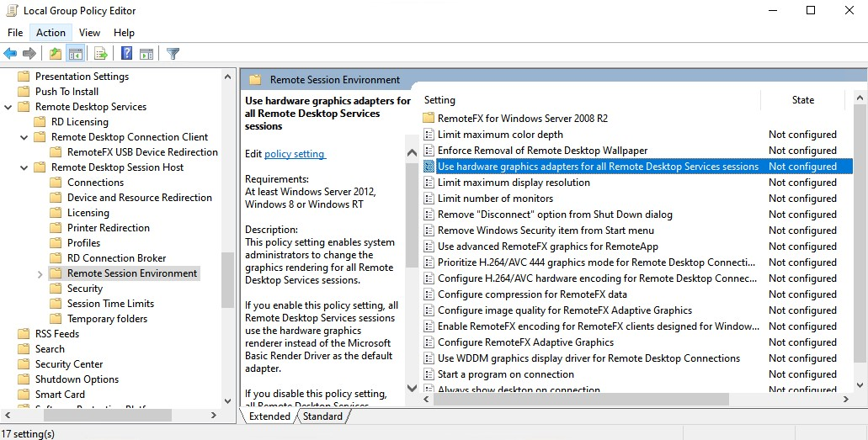Viewport: 868px width, 440px height.
Task: Click the 'policy setting' edit link
Action: pos(295,154)
